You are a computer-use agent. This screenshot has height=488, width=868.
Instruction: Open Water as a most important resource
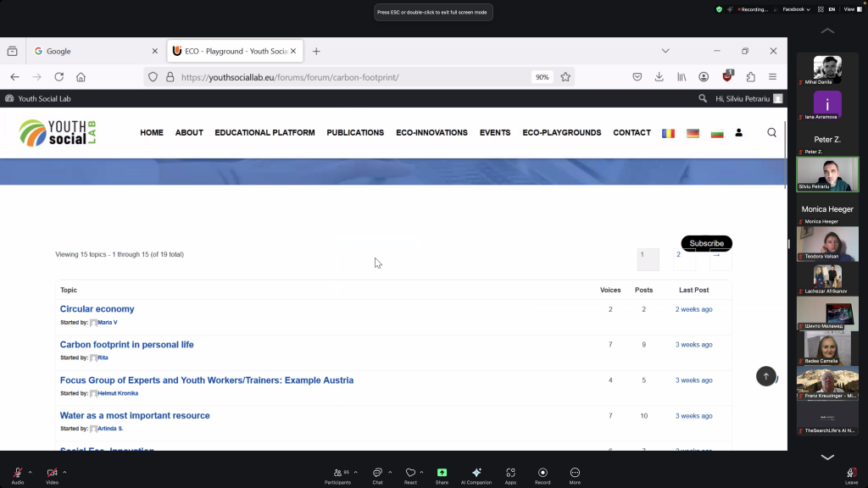tap(135, 415)
